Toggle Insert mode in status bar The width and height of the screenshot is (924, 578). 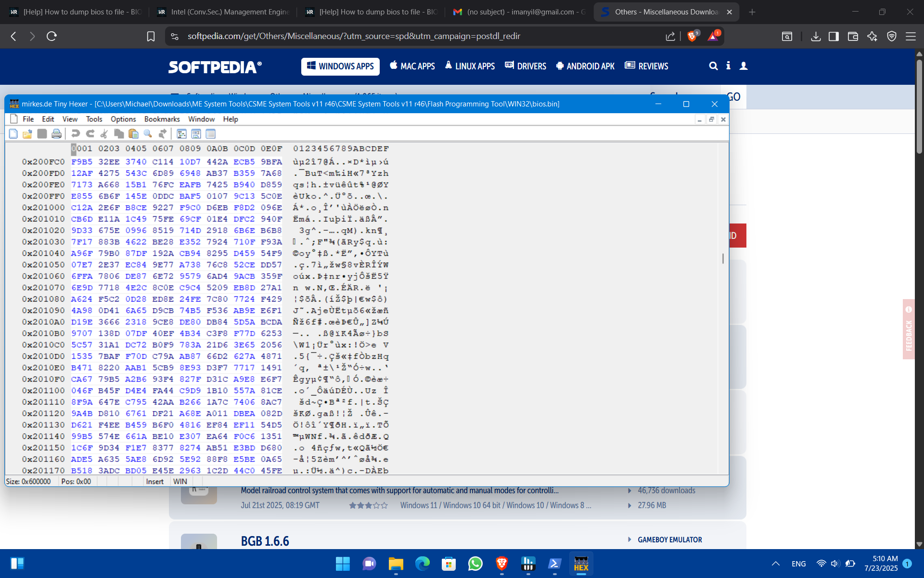coord(154,481)
